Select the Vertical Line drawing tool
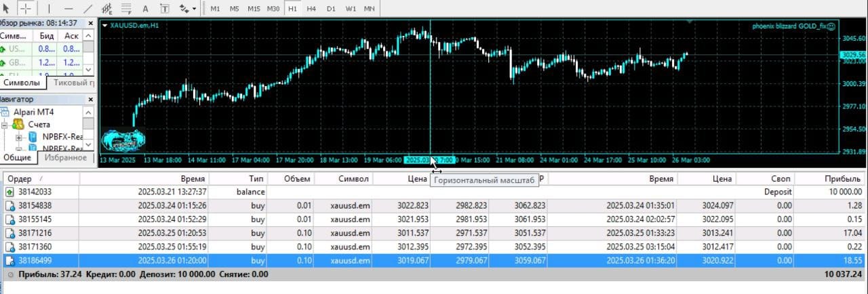 (49, 8)
